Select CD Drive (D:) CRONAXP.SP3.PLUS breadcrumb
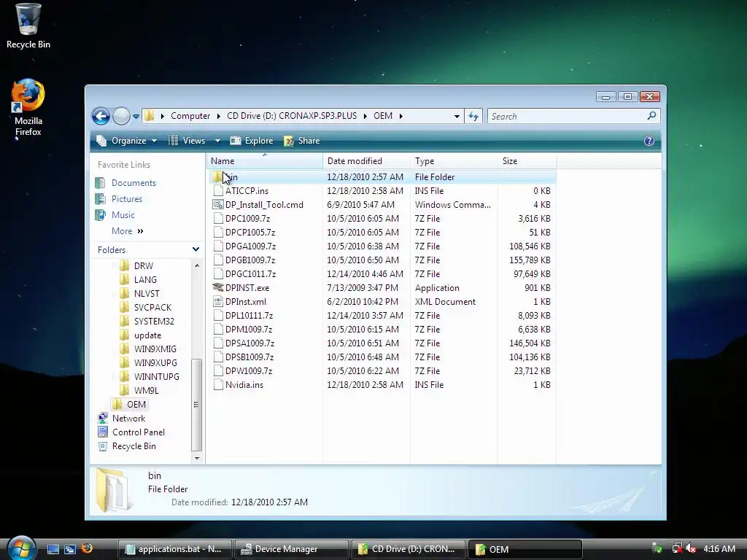 pos(292,116)
